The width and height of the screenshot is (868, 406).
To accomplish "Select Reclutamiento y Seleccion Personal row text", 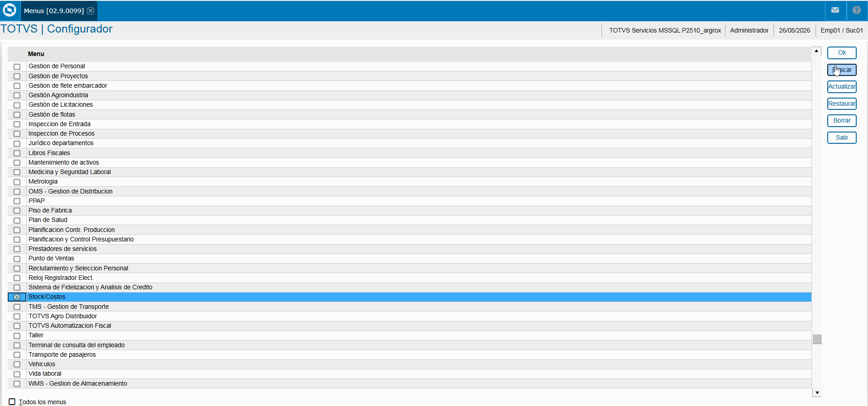I will click(78, 268).
